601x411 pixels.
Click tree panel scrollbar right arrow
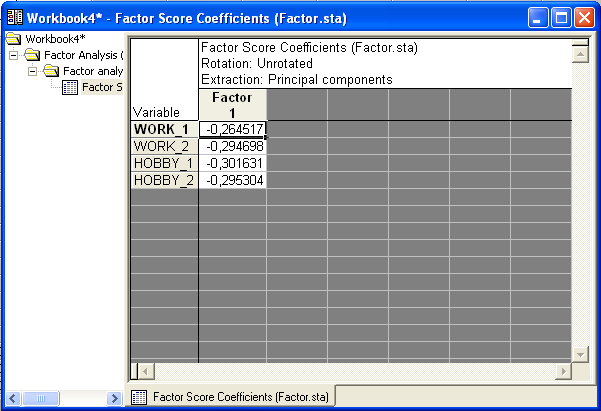tap(114, 398)
